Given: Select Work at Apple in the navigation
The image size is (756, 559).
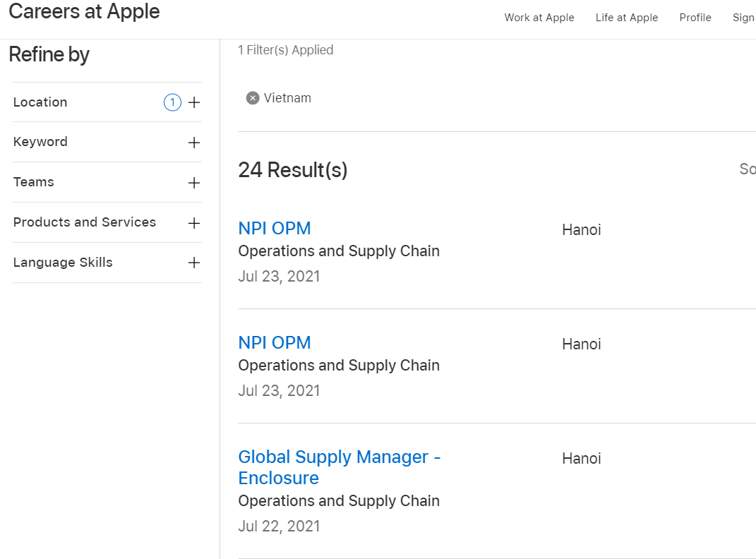Looking at the screenshot, I should click(x=539, y=18).
